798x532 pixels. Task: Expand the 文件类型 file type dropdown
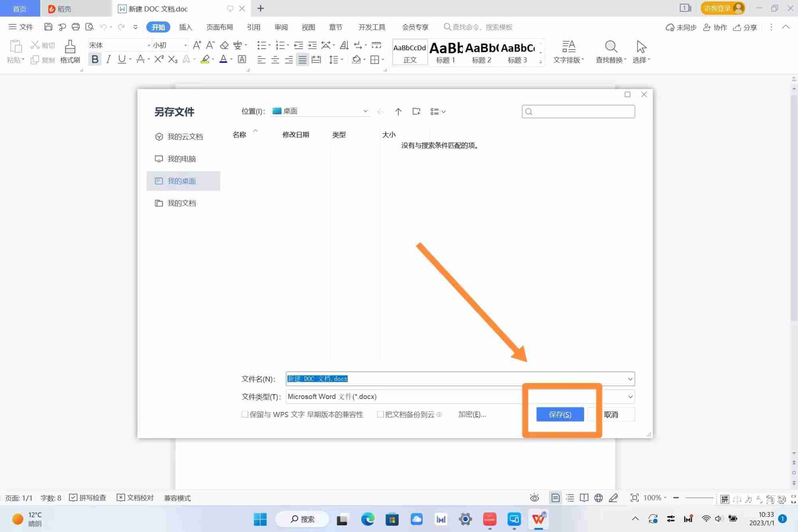pyautogui.click(x=630, y=396)
